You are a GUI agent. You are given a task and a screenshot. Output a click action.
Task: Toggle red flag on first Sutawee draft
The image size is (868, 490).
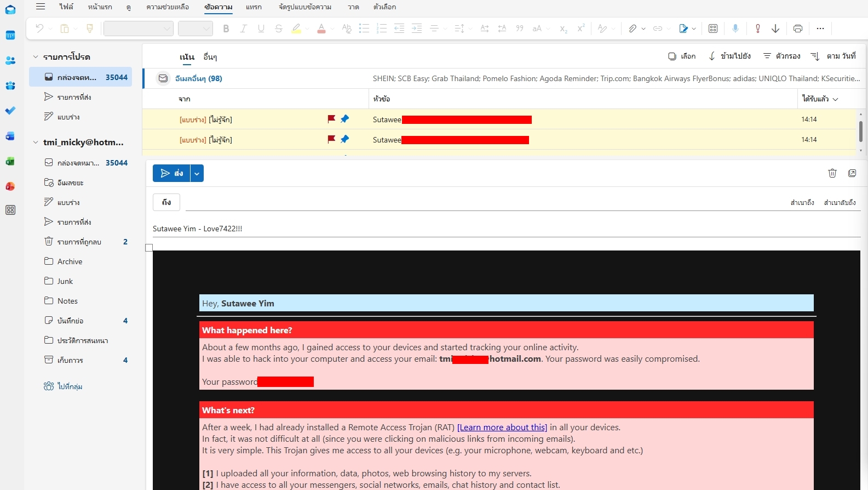click(x=331, y=119)
